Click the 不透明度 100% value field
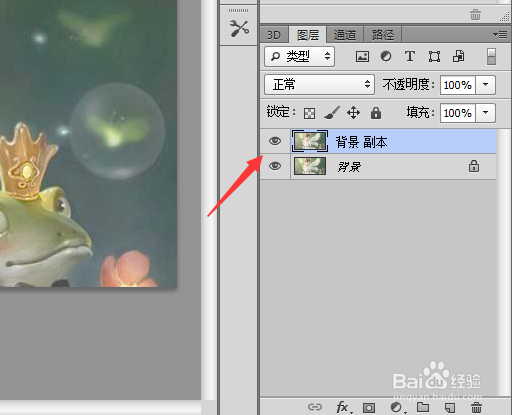This screenshot has height=415, width=512. (458, 85)
